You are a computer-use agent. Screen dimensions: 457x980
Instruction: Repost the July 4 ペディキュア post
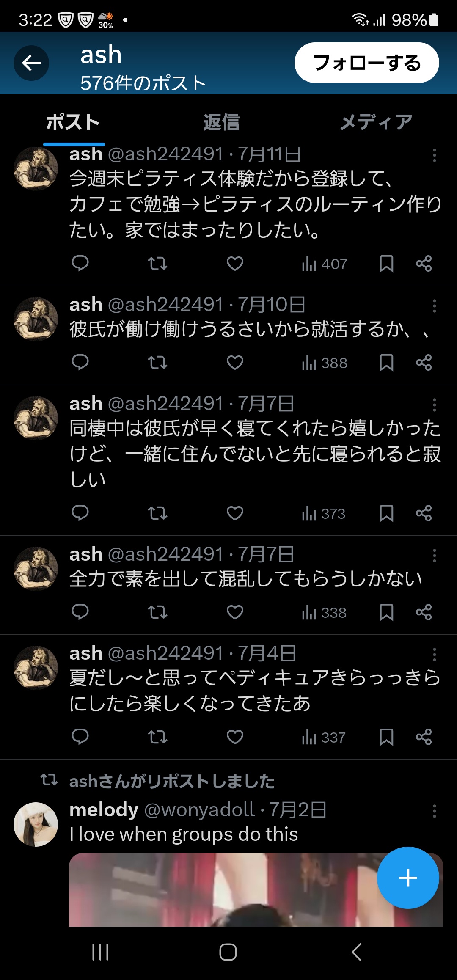(157, 737)
